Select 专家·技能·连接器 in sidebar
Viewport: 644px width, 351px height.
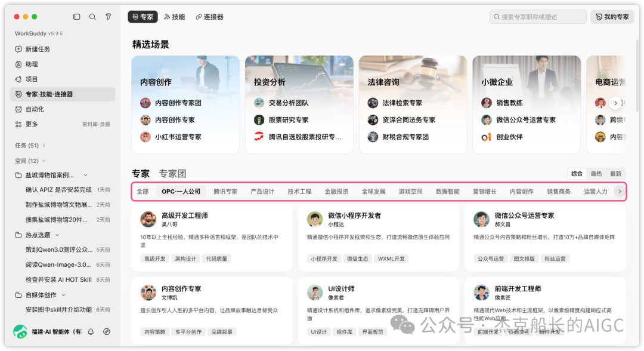pyautogui.click(x=63, y=94)
